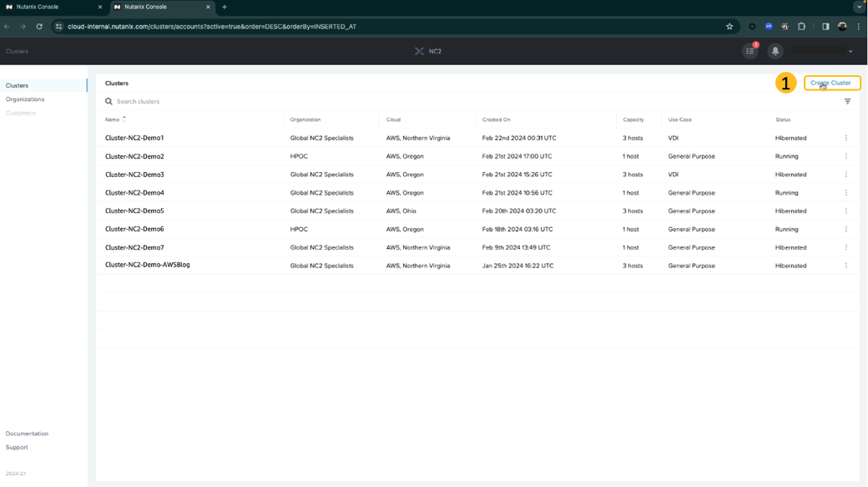Viewport: 868px width, 487px height.
Task: Sort table by Name column
Action: tap(115, 119)
